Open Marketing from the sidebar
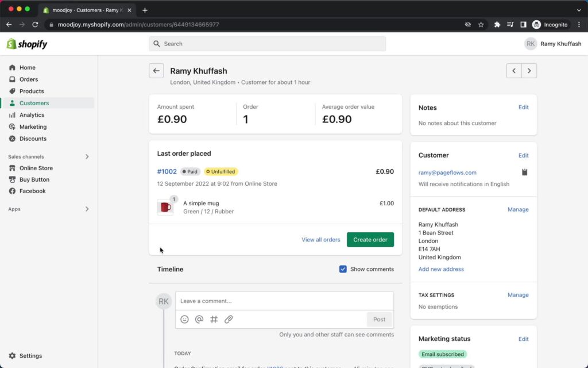This screenshot has width=588, height=368. [31, 126]
